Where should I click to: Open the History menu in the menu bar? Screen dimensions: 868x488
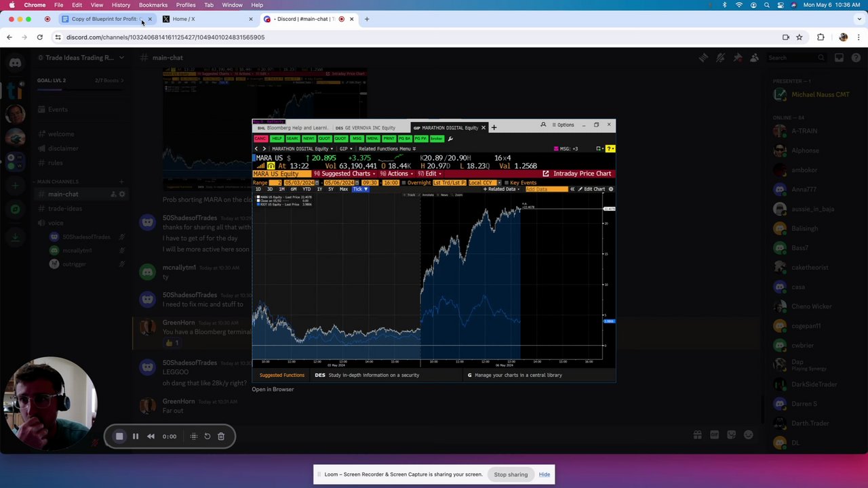pos(121,5)
